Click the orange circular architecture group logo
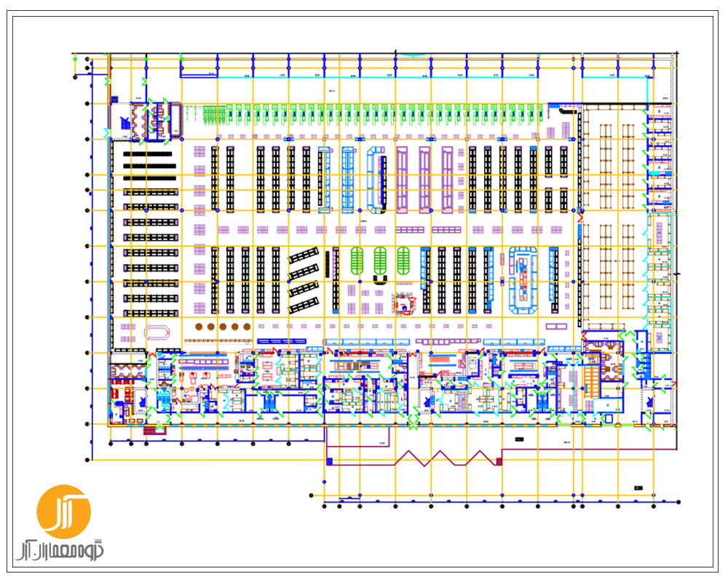 coord(63,511)
